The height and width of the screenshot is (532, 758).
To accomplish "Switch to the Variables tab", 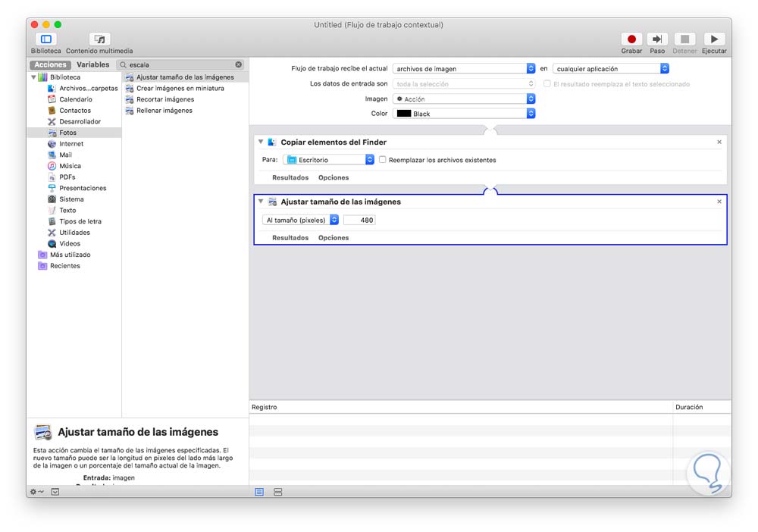I will pyautogui.click(x=92, y=64).
